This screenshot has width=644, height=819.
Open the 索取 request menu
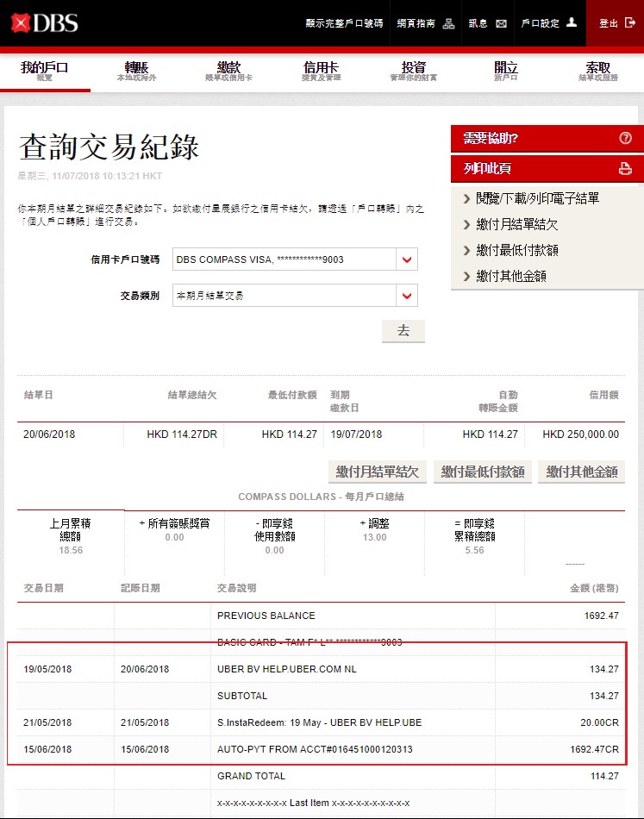point(597,71)
